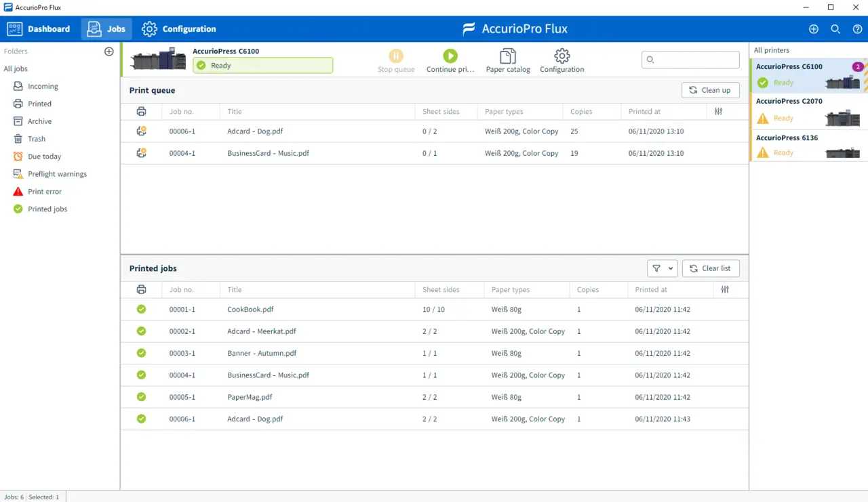Click warning icon for AccurioPress 6136
The width and height of the screenshot is (868, 502).
tap(763, 153)
